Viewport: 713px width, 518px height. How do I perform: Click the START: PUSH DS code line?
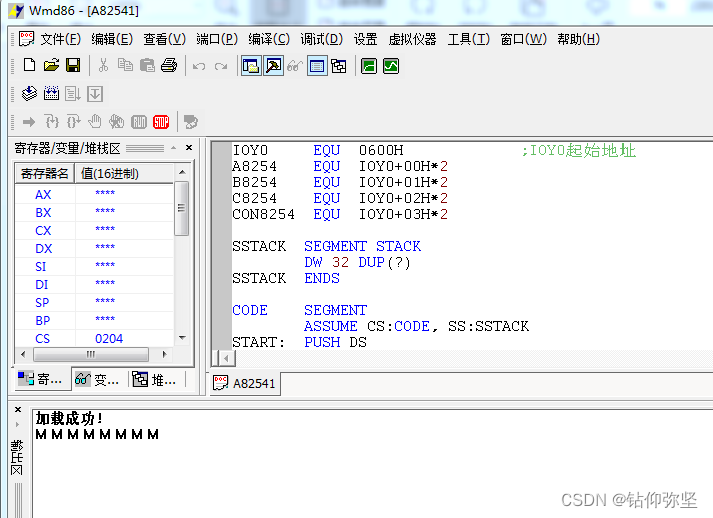pos(299,342)
